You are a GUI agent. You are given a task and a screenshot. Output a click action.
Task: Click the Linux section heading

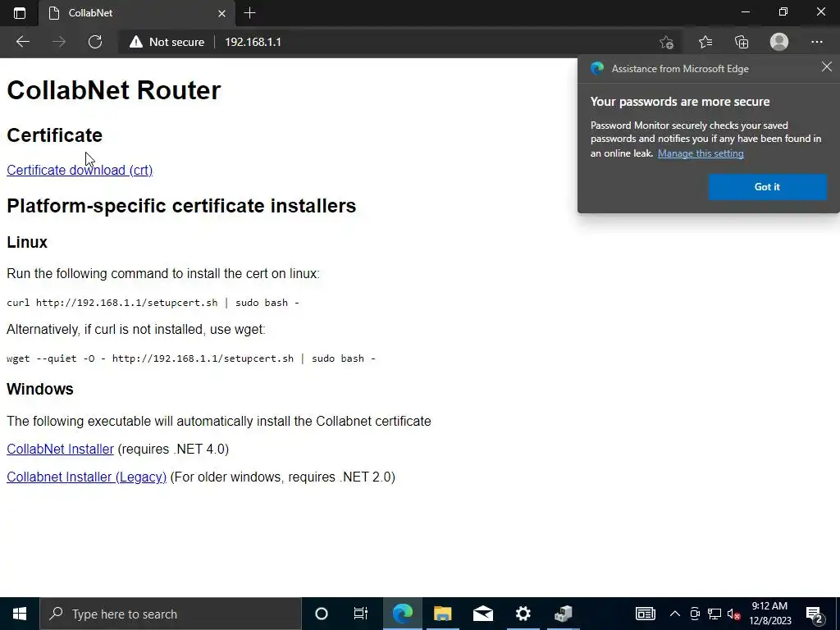(x=27, y=242)
